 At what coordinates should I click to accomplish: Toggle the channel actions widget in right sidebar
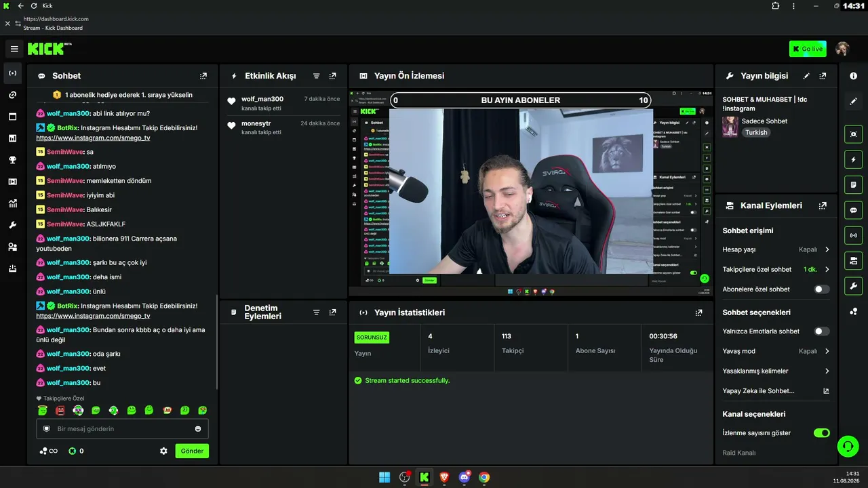[x=853, y=260]
